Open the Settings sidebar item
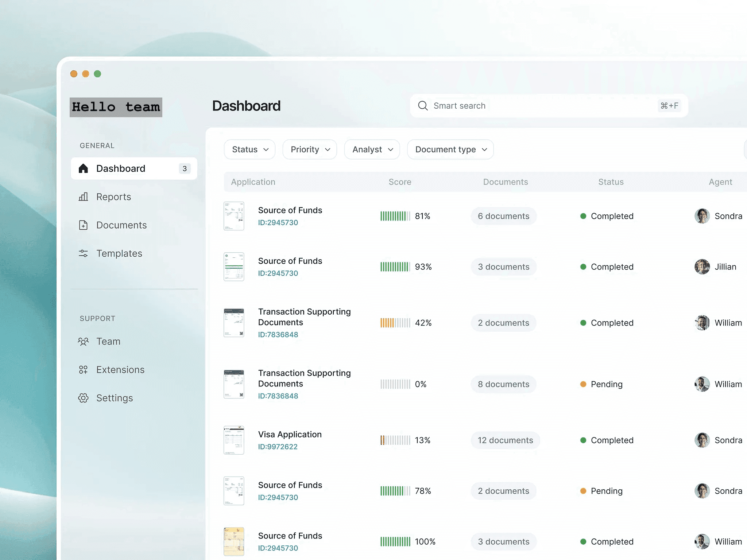This screenshot has height=560, width=747. 114,398
